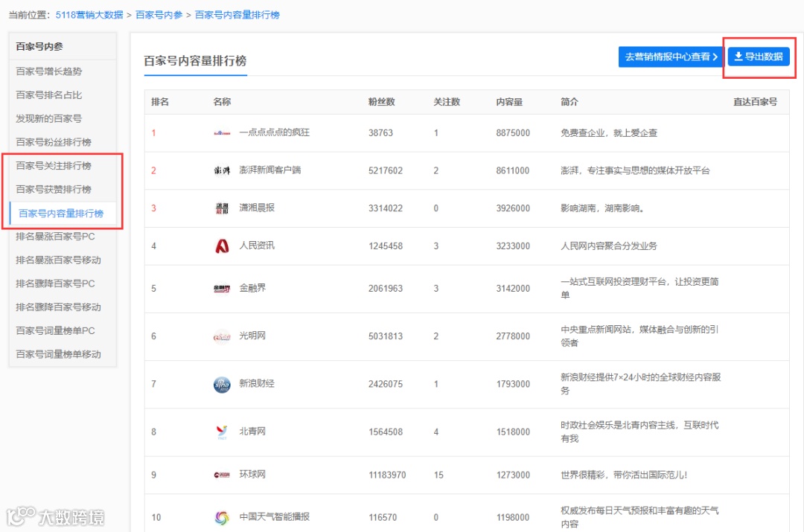Open 百家号词量榜单移动 sidebar item
Screen dimensions: 804x532
coord(58,354)
